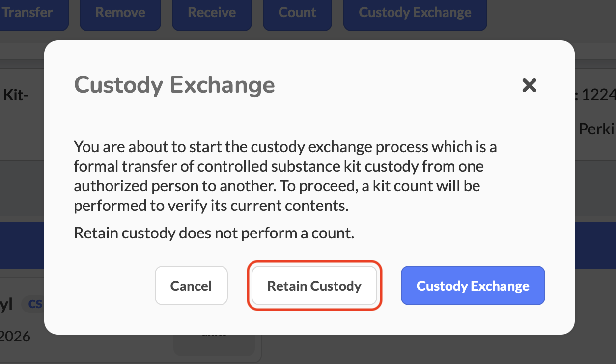Click the dark blue header band behind dialog
Image resolution: width=616 pixels, height=364 pixels.
tap(22, 245)
